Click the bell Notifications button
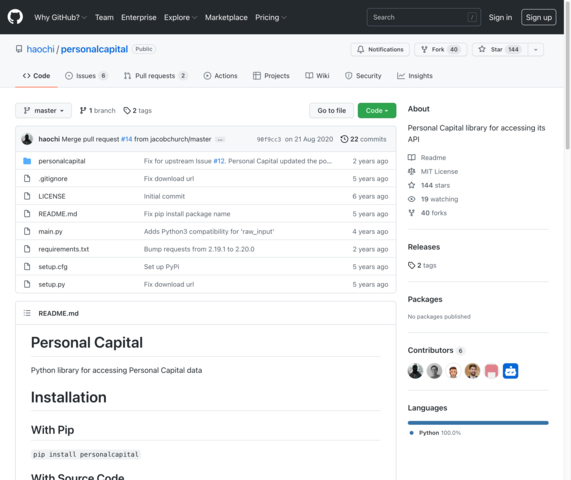Viewport: 571px width, 480px height. click(x=380, y=50)
